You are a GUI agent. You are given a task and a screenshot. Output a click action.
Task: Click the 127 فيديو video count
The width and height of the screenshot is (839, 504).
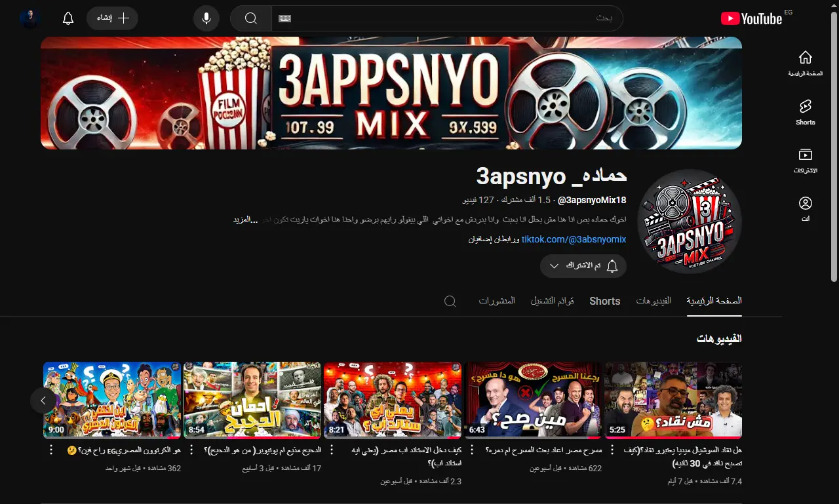pyautogui.click(x=478, y=200)
